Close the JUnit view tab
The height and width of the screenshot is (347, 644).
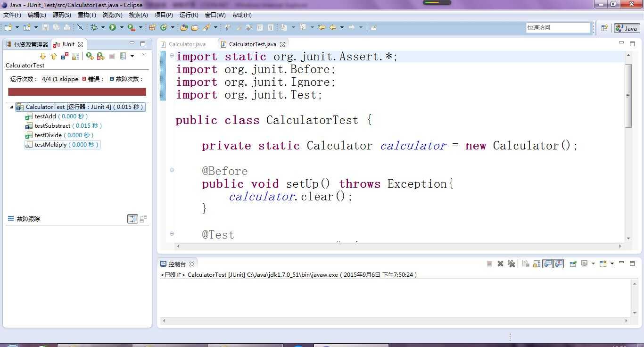coord(81,44)
